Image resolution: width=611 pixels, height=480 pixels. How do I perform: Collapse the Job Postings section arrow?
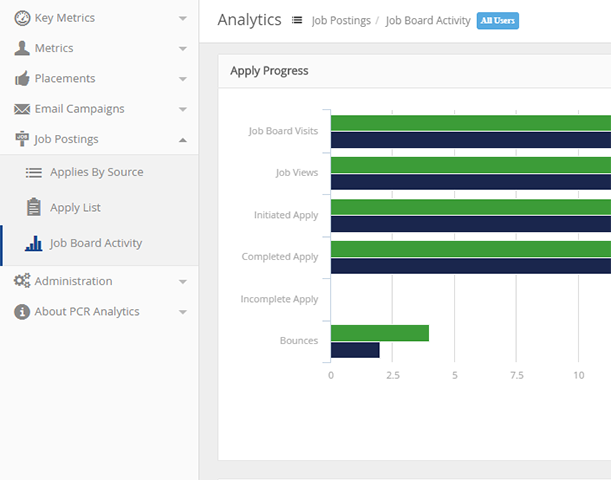tap(182, 140)
